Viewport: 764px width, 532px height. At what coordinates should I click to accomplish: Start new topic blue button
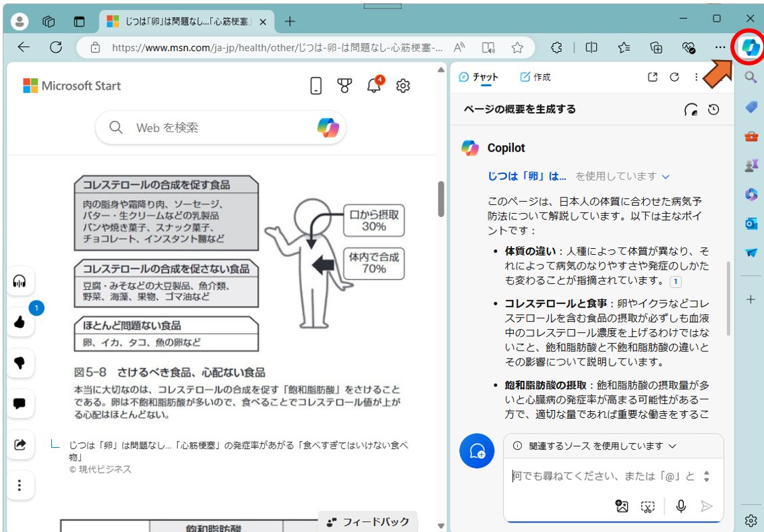pyautogui.click(x=477, y=450)
